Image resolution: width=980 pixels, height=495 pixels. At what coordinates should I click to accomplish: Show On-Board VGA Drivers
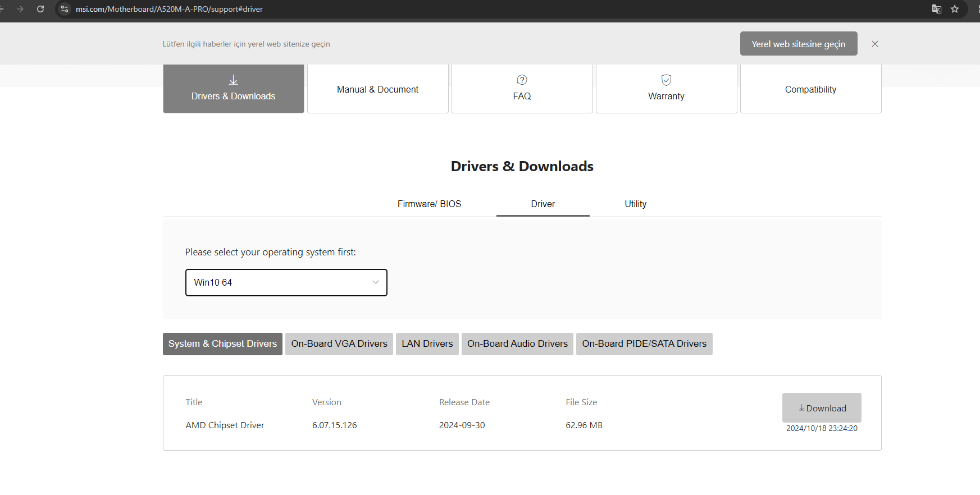pos(339,344)
